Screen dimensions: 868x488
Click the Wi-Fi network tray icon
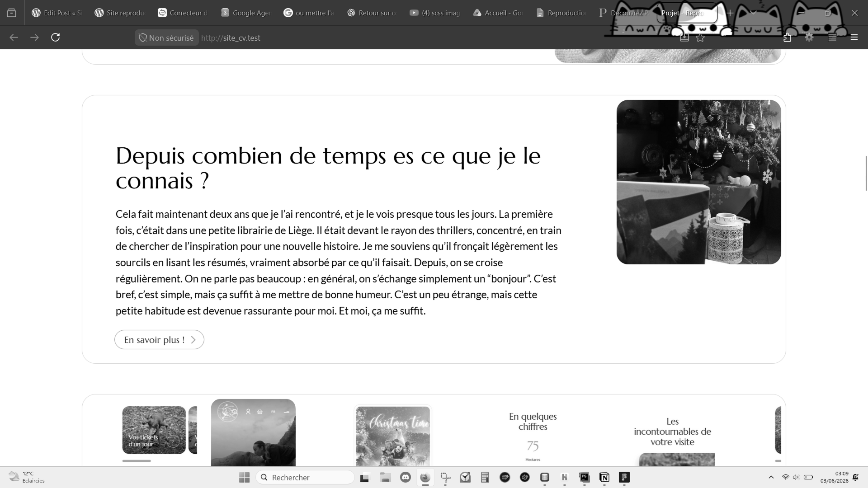786,478
